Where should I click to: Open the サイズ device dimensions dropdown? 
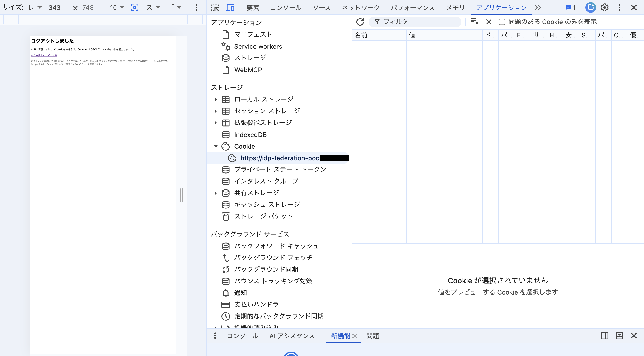coord(35,7)
